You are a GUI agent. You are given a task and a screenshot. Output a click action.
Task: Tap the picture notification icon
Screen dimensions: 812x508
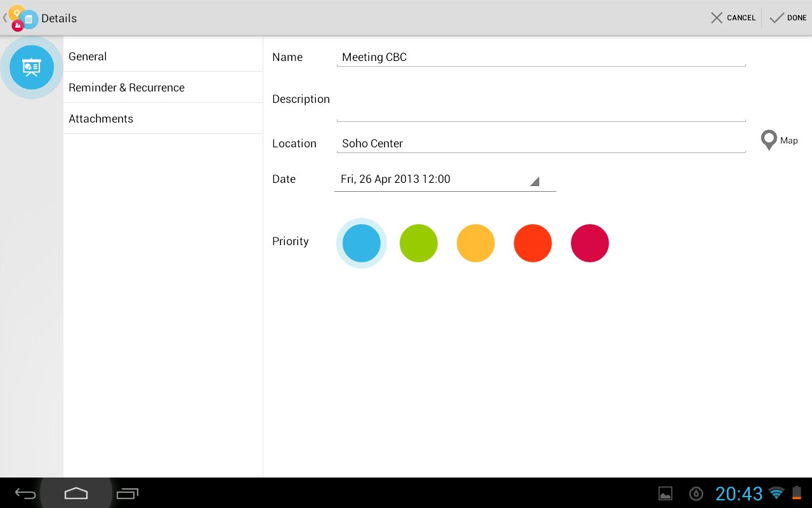665,493
